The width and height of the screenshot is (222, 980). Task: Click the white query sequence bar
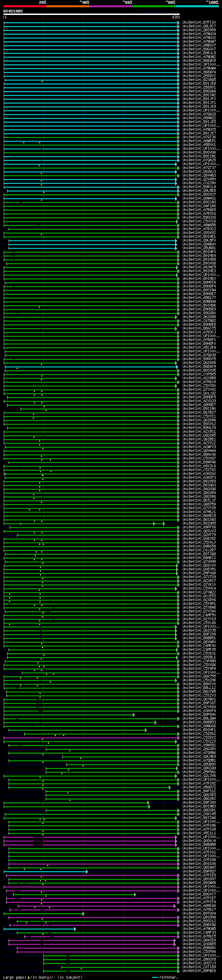[91, 14]
